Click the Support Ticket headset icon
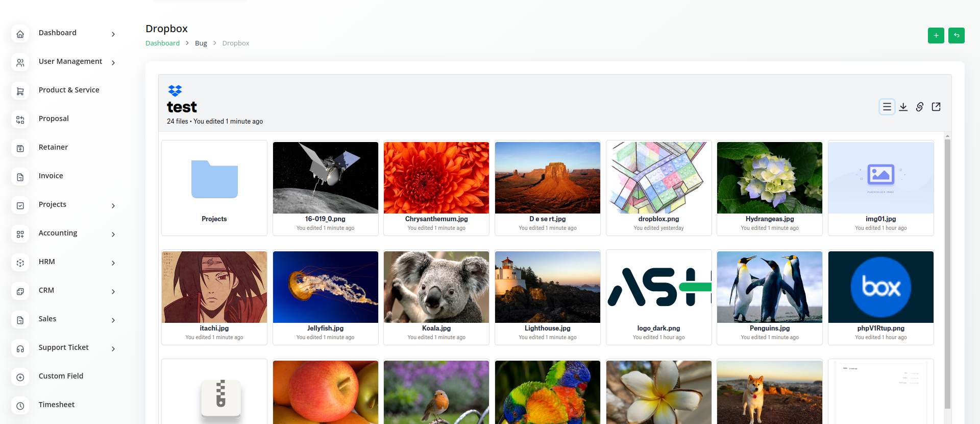 coord(20,349)
